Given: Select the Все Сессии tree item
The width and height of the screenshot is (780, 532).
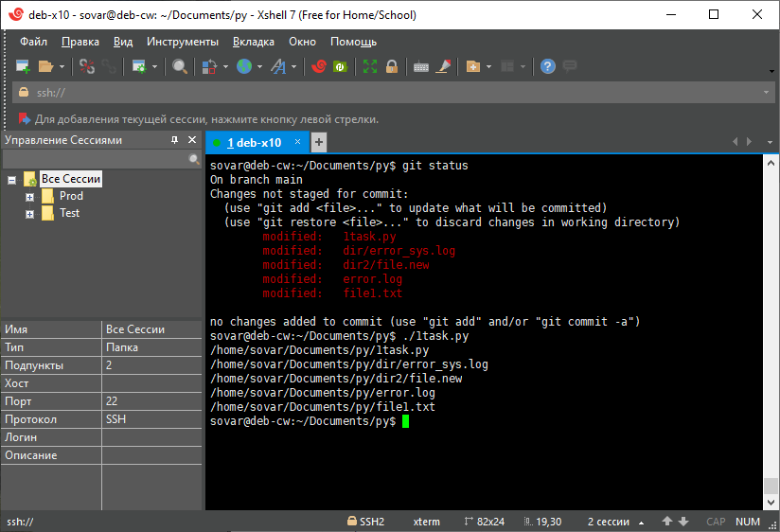Looking at the screenshot, I should pyautogui.click(x=71, y=179).
